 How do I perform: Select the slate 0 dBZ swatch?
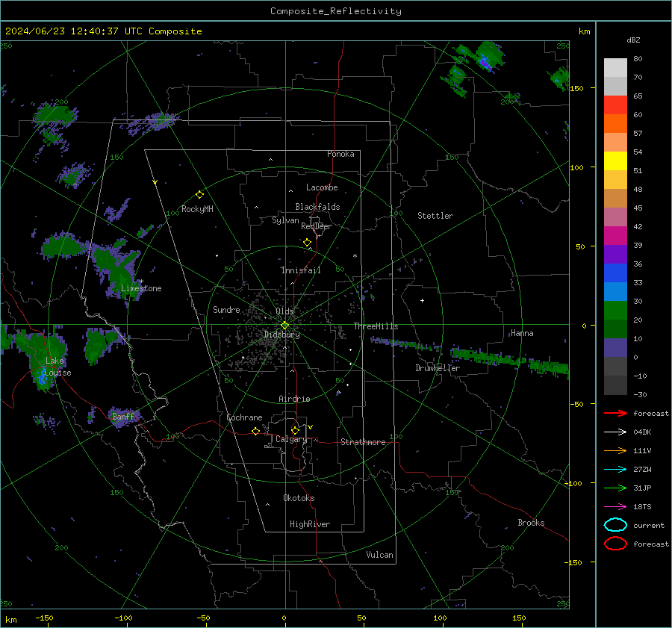pos(615,348)
